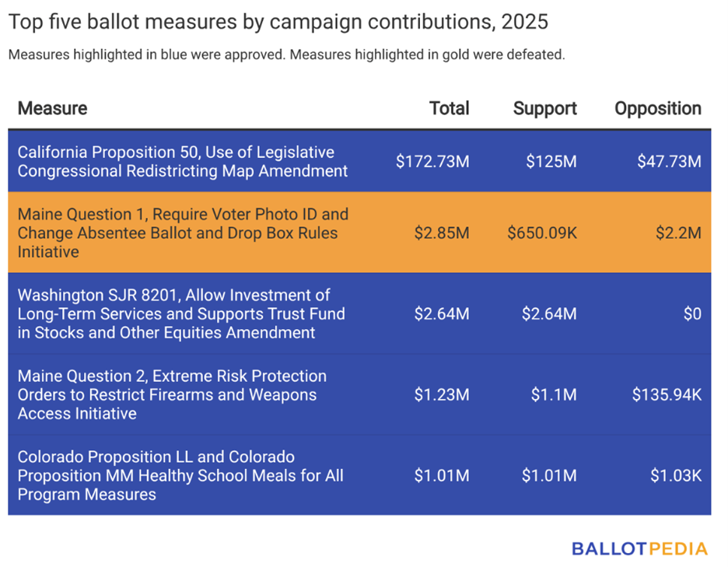Click the $2.2M opposition cell
728x567 pixels.
[678, 233]
